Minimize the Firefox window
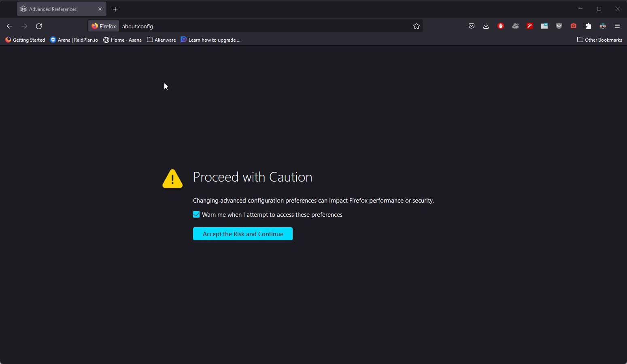This screenshot has width=627, height=364. tap(580, 9)
